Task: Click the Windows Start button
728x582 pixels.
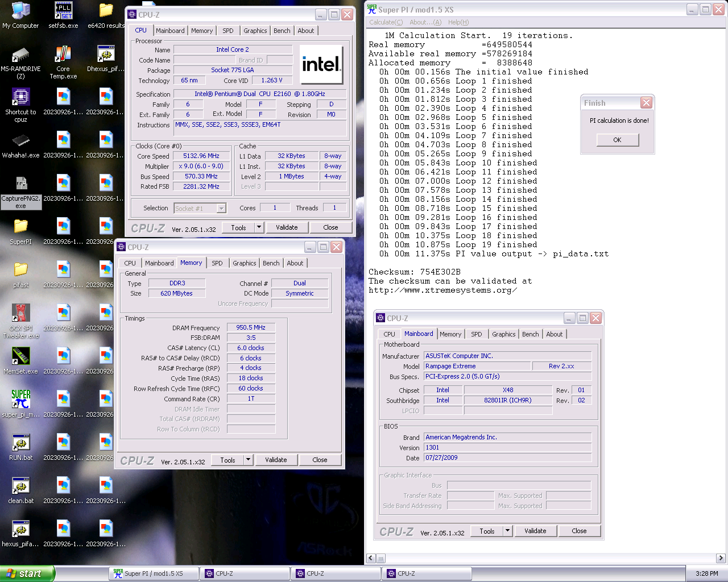Action: [27, 573]
